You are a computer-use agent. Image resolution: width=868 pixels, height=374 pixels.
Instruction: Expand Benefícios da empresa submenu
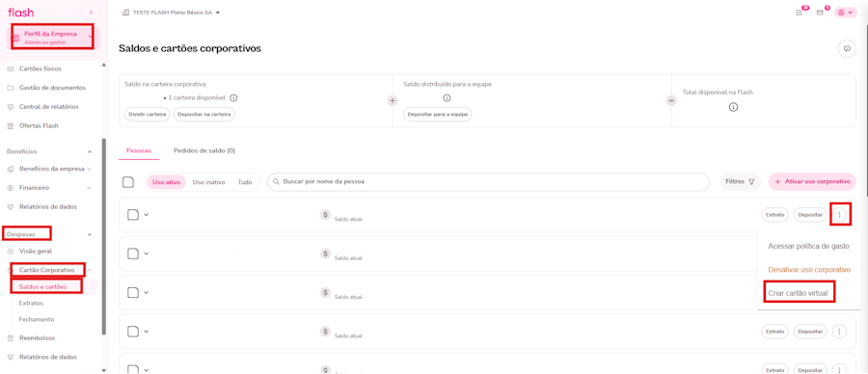[x=89, y=169]
